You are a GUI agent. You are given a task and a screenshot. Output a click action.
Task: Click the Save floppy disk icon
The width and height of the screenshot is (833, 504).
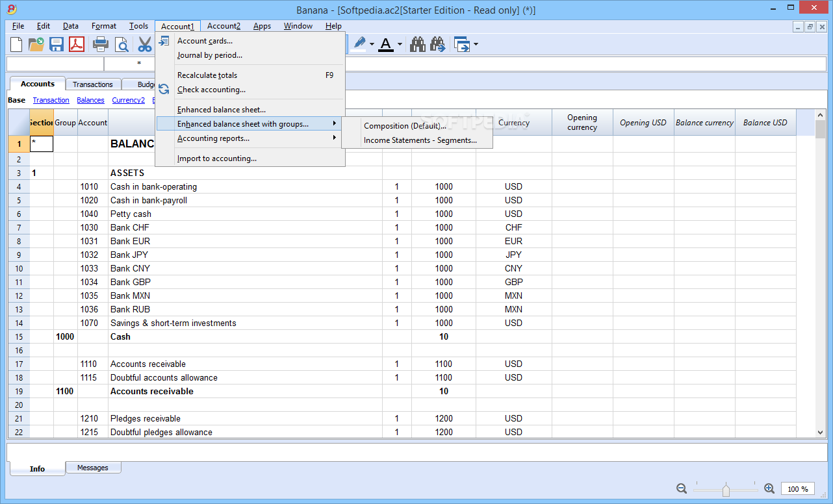[57, 44]
